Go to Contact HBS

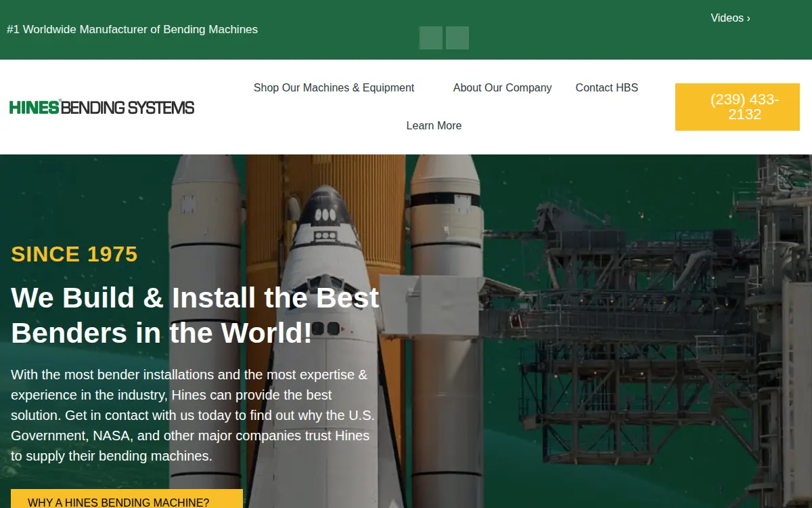(606, 88)
